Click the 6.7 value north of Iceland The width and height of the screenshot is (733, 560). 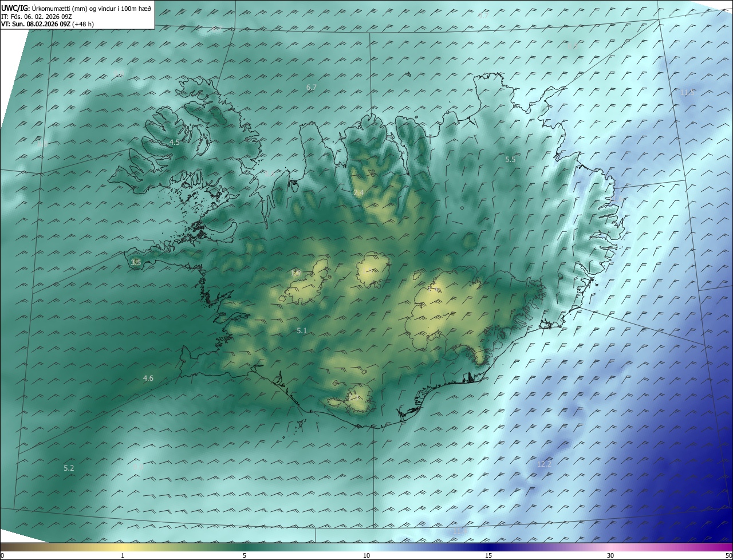pyautogui.click(x=312, y=88)
